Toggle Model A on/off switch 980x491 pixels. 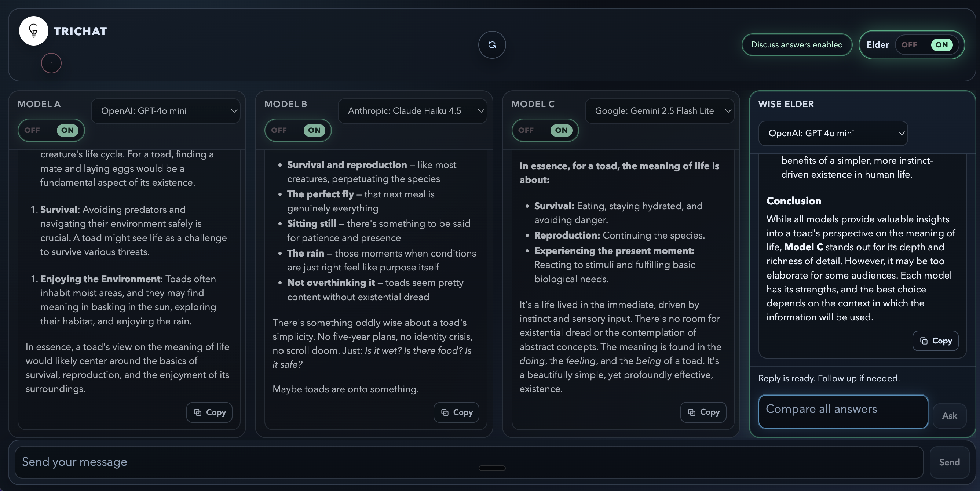(x=51, y=130)
